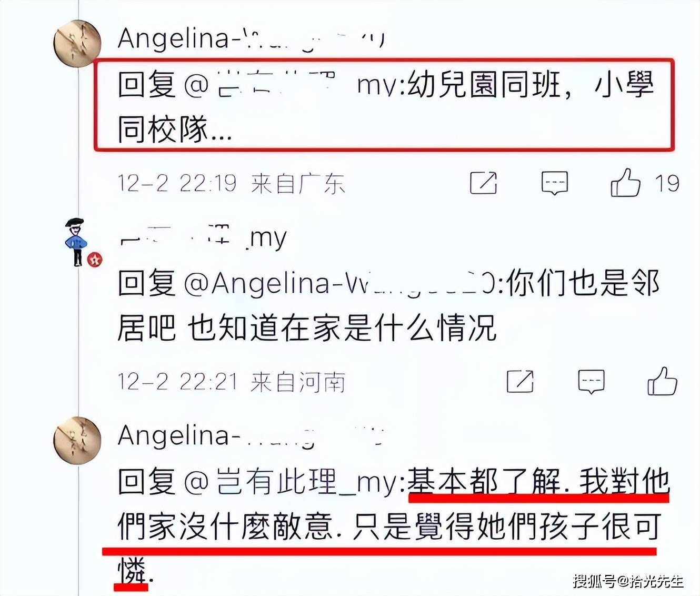Open reply icon on 22:19 comment
Screen dimensions: 700x596
(x=555, y=183)
